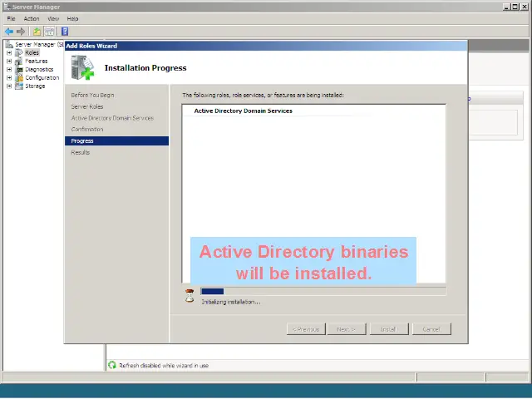Select Storage label in the tree
The image size is (532, 399).
(35, 86)
